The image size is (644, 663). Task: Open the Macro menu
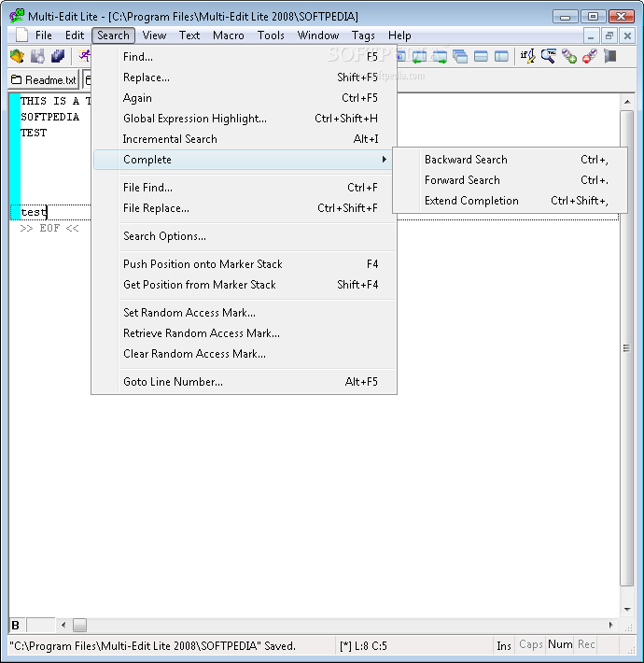[x=229, y=35]
